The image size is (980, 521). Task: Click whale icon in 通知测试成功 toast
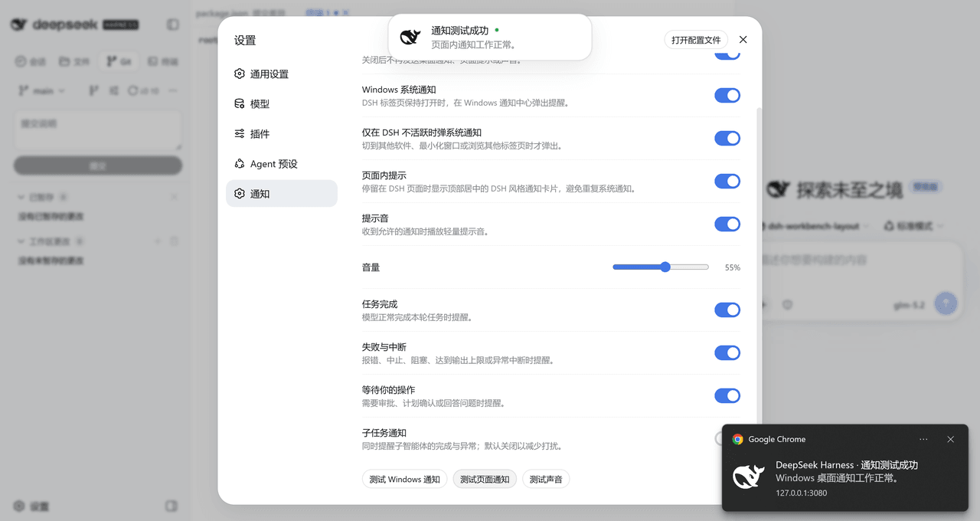click(x=410, y=36)
